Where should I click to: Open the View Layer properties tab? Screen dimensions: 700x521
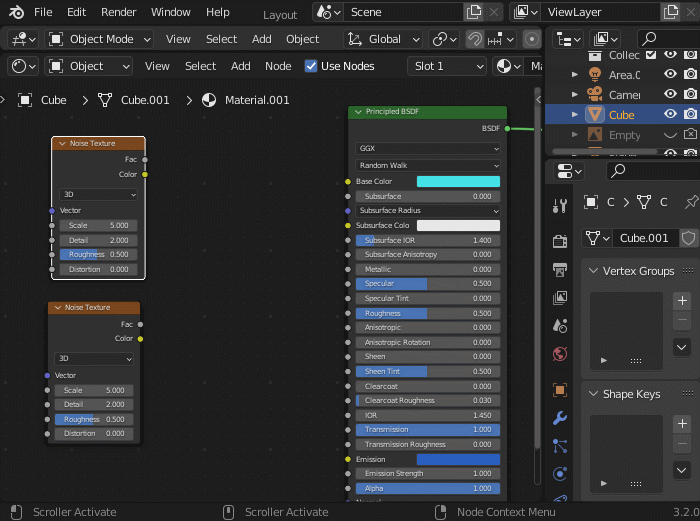pos(560,298)
